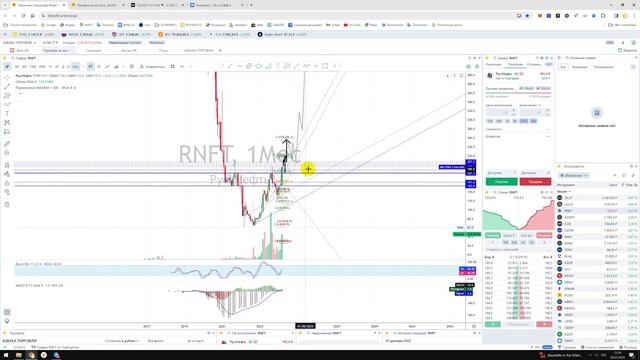Open the Indicators button in chart toolbar
The image size is (640, 360).
coord(152,67)
